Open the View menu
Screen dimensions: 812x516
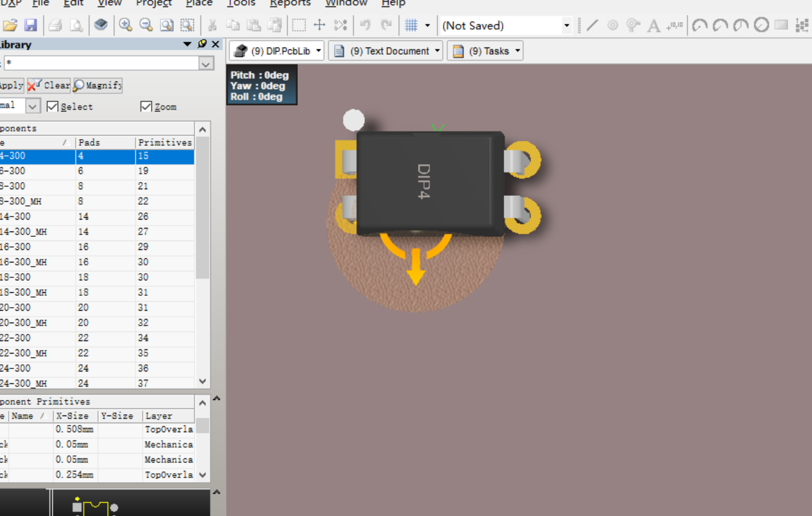(110, 3)
